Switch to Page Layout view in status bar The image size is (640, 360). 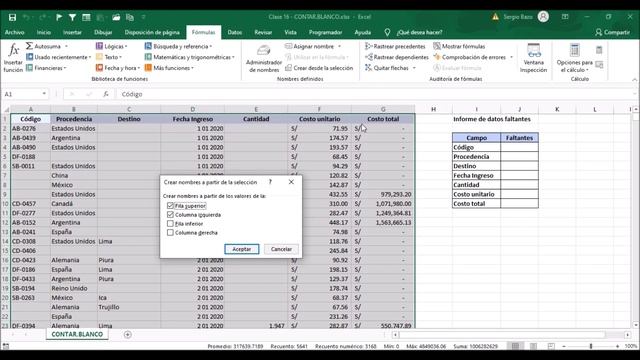click(533, 346)
